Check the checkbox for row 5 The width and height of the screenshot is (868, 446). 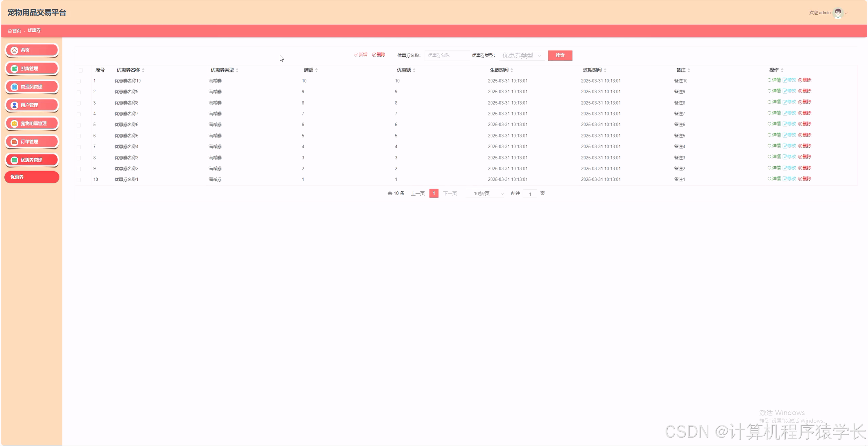point(79,125)
